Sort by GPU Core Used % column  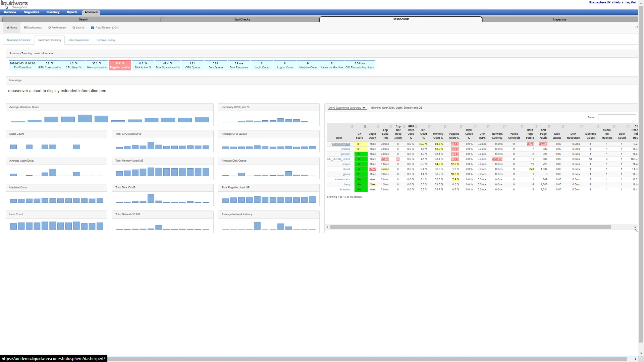point(416,126)
